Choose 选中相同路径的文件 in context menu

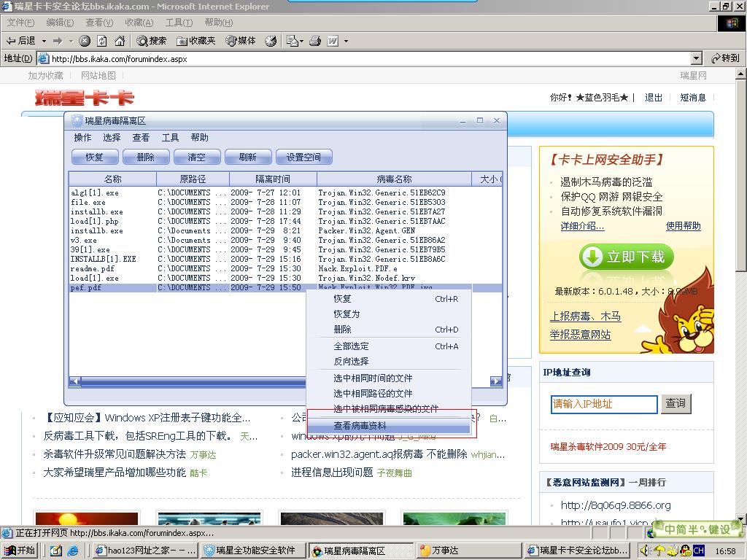(x=390, y=393)
